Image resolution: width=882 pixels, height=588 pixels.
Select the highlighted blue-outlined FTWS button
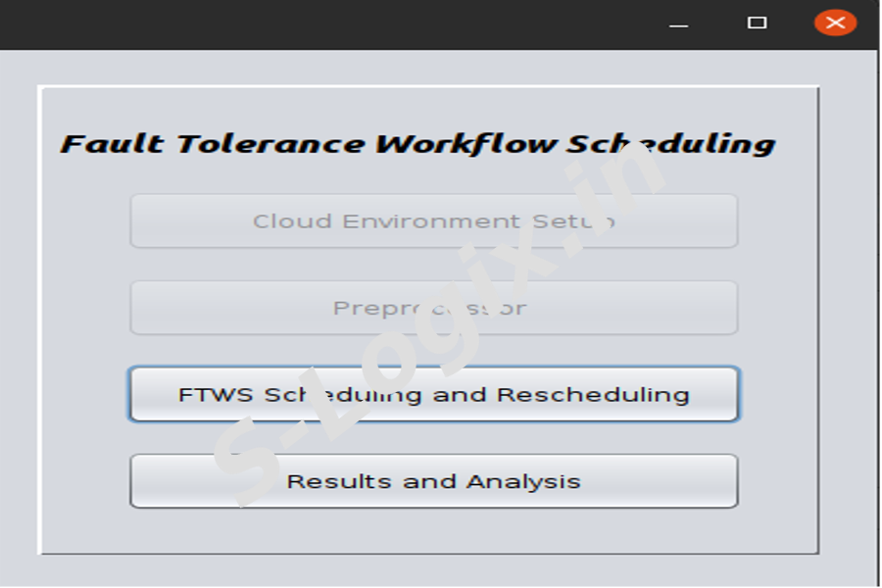click(x=433, y=394)
